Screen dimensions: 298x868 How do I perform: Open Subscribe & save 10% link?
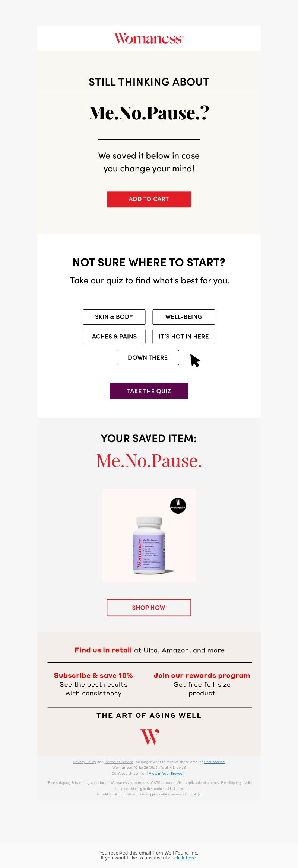(93, 675)
